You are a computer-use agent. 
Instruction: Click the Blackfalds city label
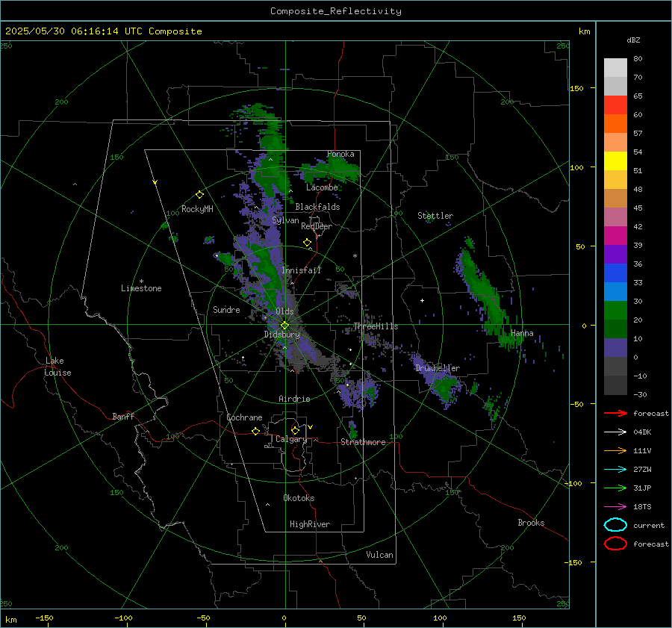[317, 207]
